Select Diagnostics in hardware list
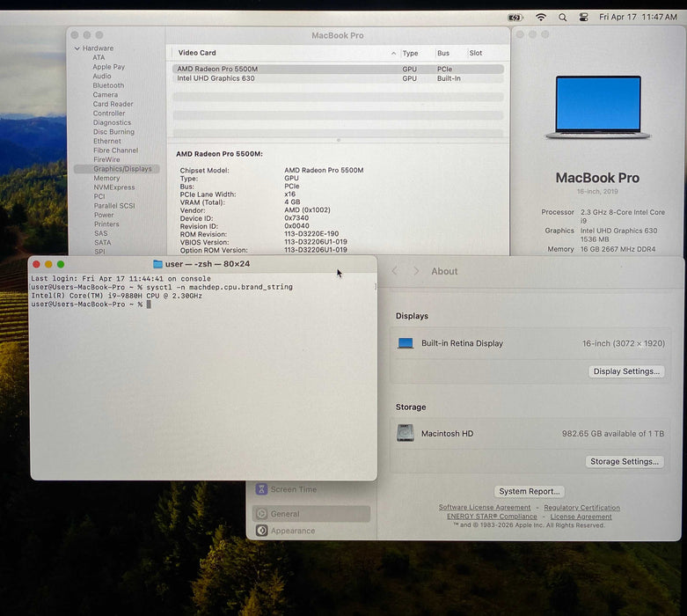The image size is (687, 616). click(x=113, y=123)
